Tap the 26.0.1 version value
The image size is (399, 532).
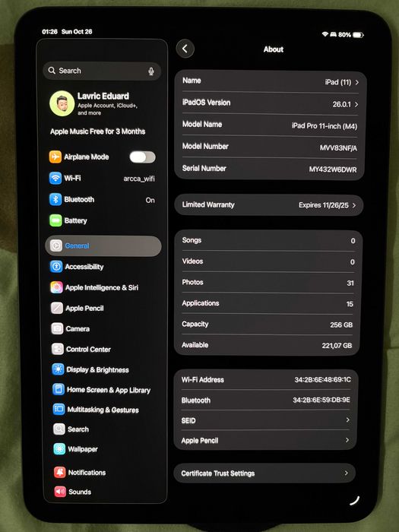pos(342,105)
